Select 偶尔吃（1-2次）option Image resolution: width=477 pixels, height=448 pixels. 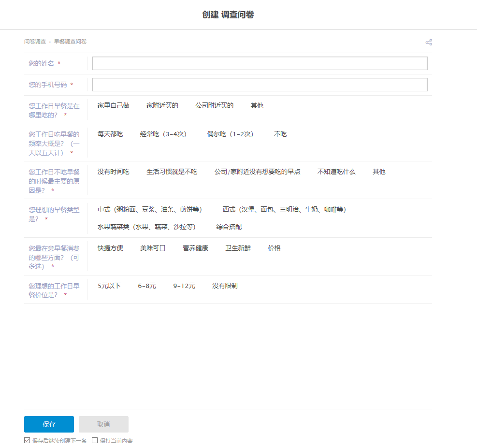point(230,134)
